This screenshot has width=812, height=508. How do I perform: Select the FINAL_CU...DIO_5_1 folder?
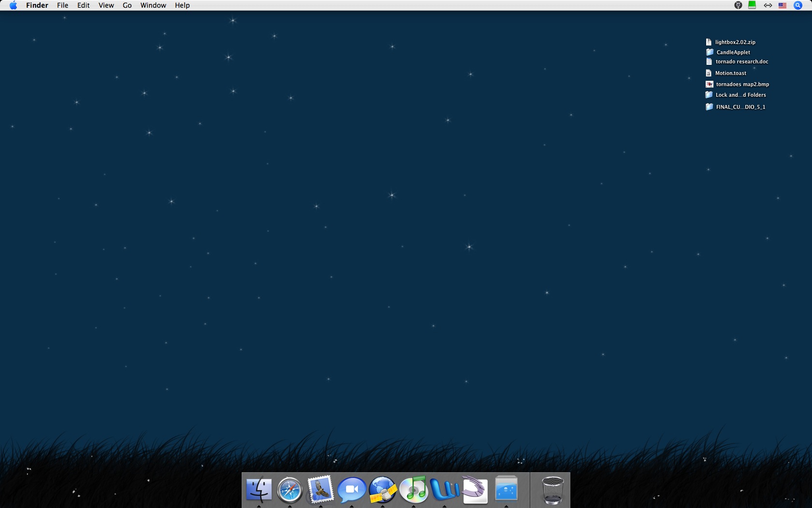(736, 107)
